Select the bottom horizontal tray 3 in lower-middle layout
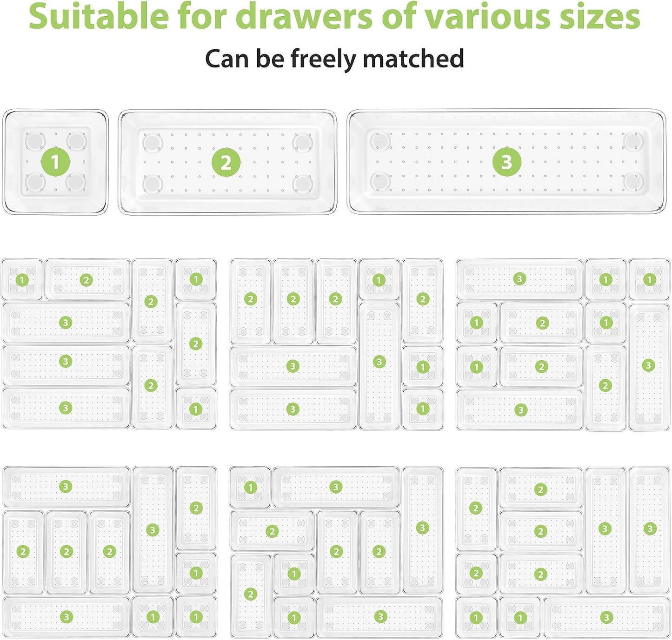The image size is (672, 640). [379, 617]
